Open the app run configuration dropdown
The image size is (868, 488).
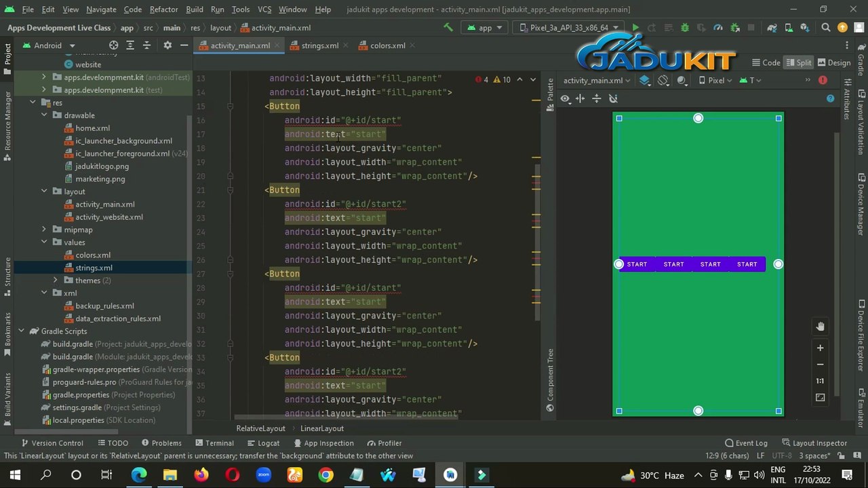(485, 28)
